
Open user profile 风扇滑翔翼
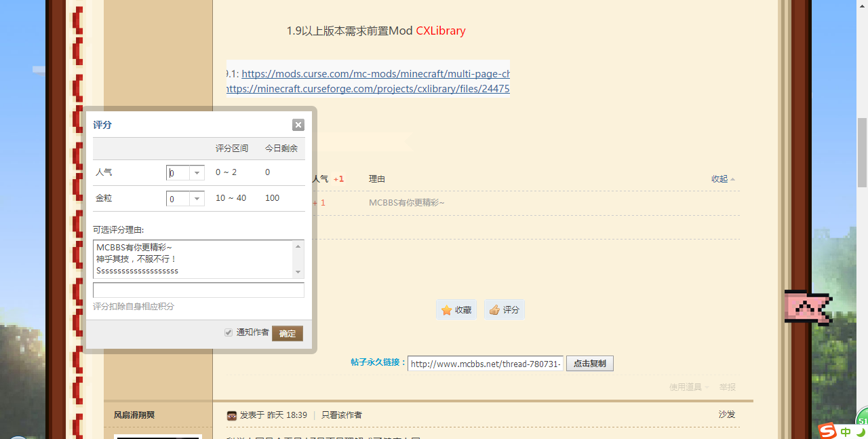[x=134, y=415]
